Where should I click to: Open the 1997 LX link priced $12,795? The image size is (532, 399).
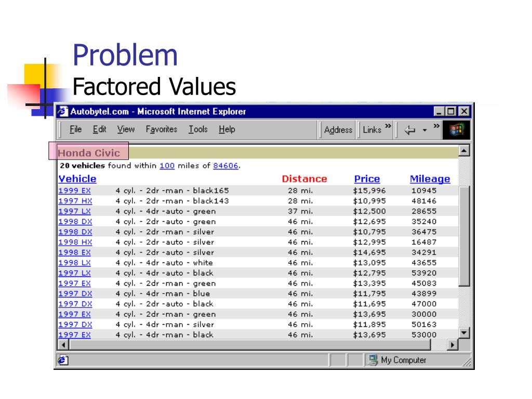pos(74,273)
